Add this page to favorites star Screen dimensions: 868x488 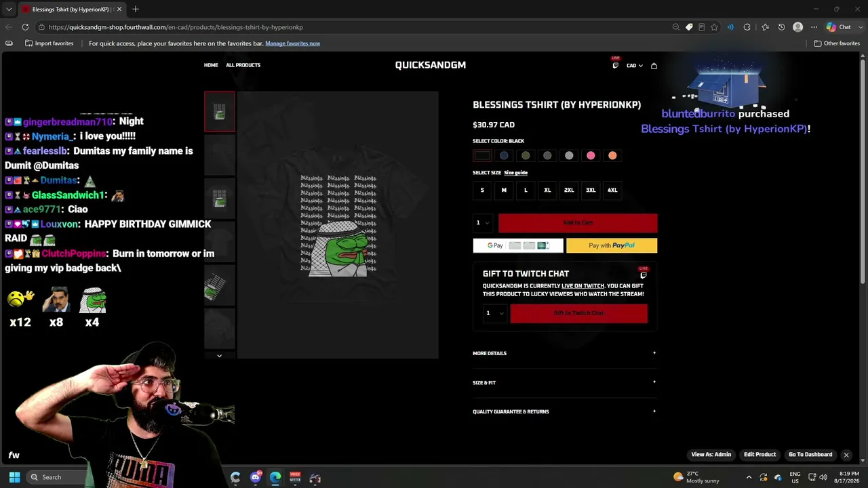tap(714, 27)
